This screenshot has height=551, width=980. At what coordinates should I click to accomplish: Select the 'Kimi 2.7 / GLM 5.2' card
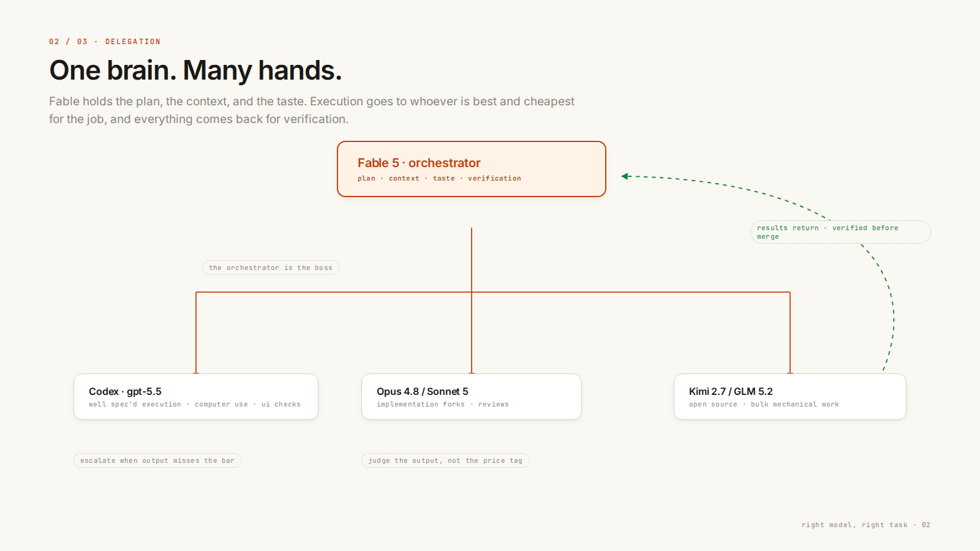point(790,397)
